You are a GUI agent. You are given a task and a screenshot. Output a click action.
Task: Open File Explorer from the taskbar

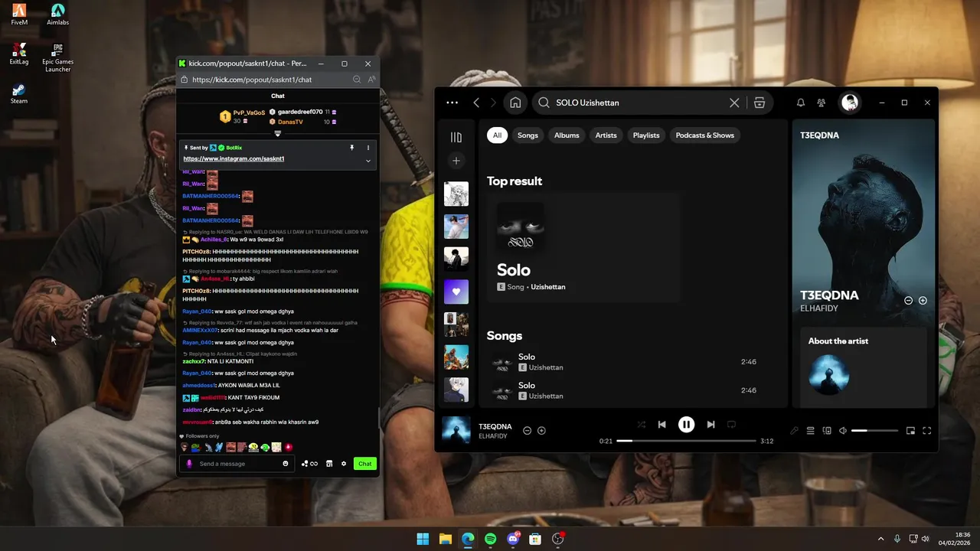pos(446,539)
